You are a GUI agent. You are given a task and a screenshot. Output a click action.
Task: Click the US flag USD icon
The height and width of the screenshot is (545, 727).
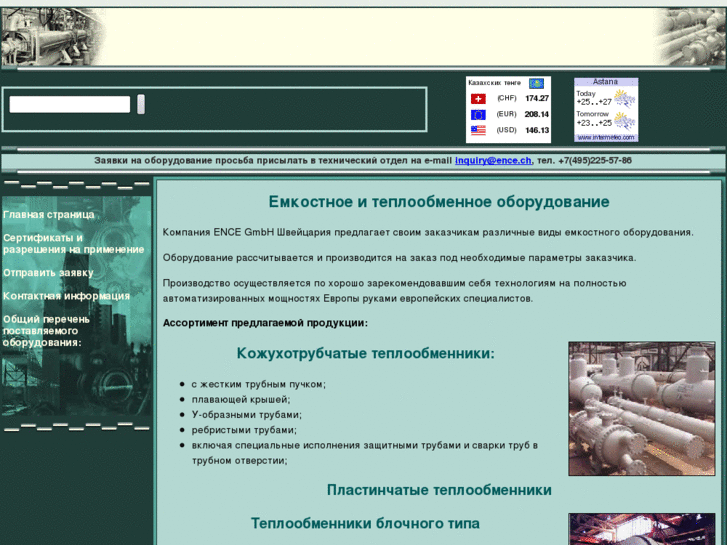pyautogui.click(x=478, y=130)
